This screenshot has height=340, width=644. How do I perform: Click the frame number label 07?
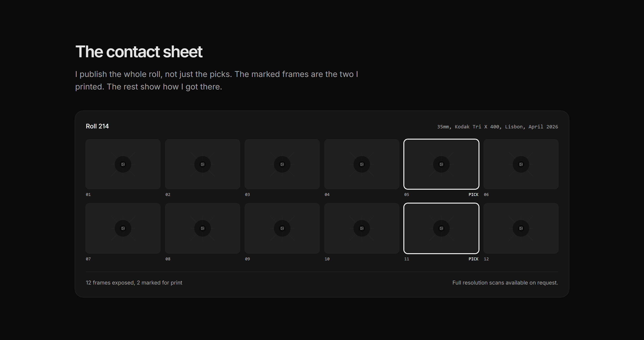point(88,259)
